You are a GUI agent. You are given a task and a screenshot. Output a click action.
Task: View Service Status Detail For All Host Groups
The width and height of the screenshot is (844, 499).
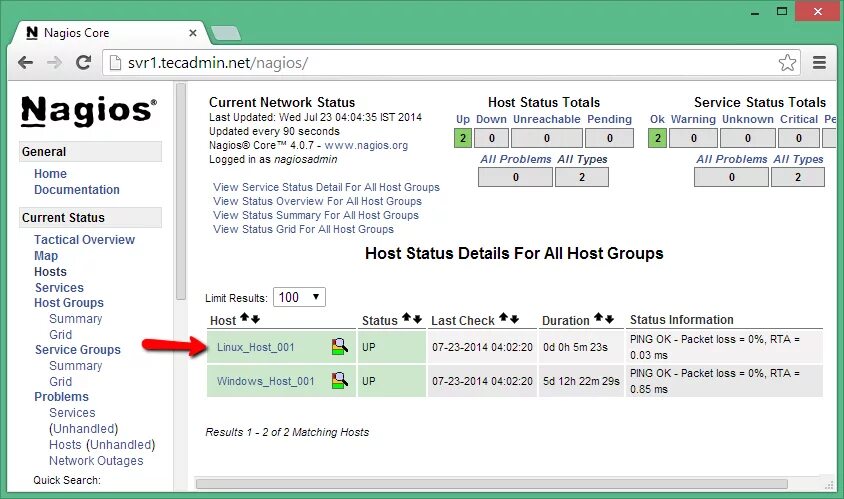[x=326, y=187]
